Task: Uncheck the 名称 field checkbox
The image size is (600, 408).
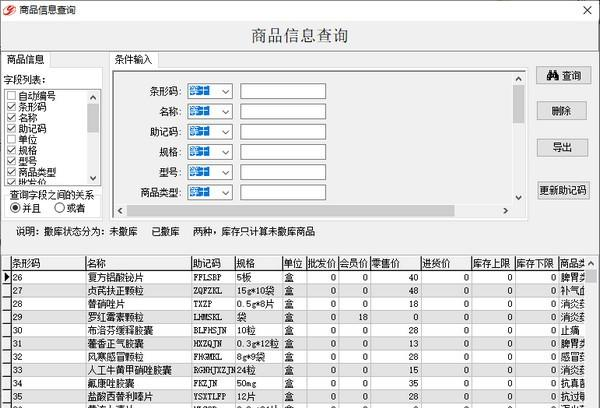Action: (11, 117)
